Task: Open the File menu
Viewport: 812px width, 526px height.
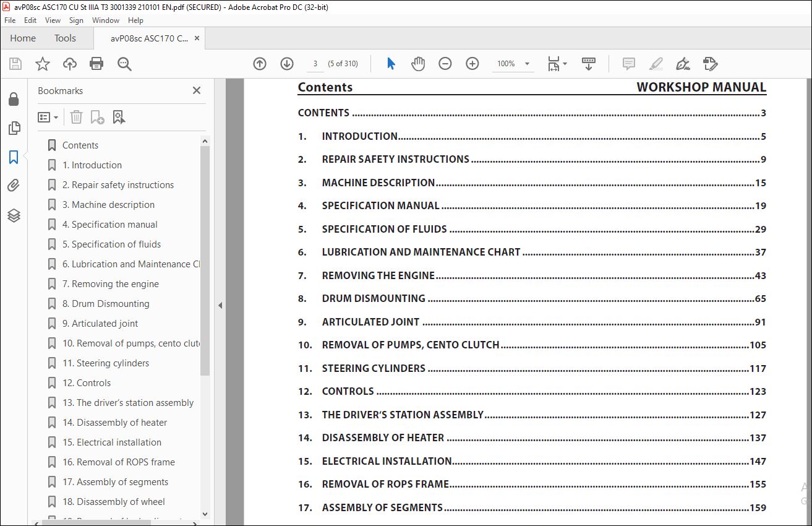Action: [x=10, y=20]
